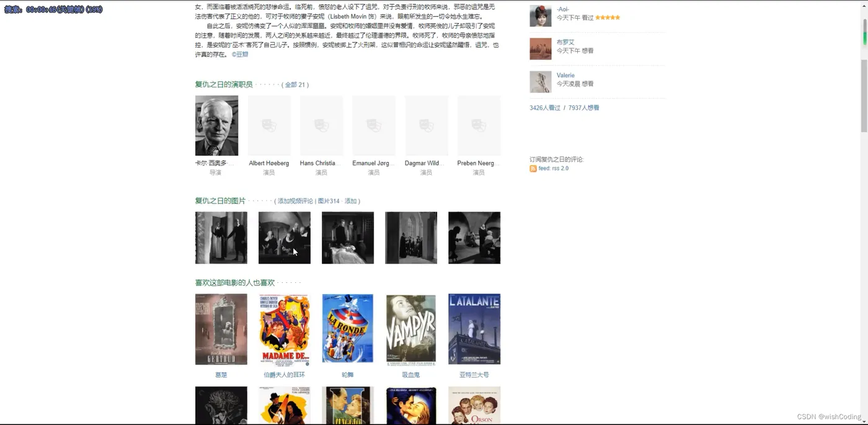
Task: Open the Hans Christia... actor name link
Action: 321,163
